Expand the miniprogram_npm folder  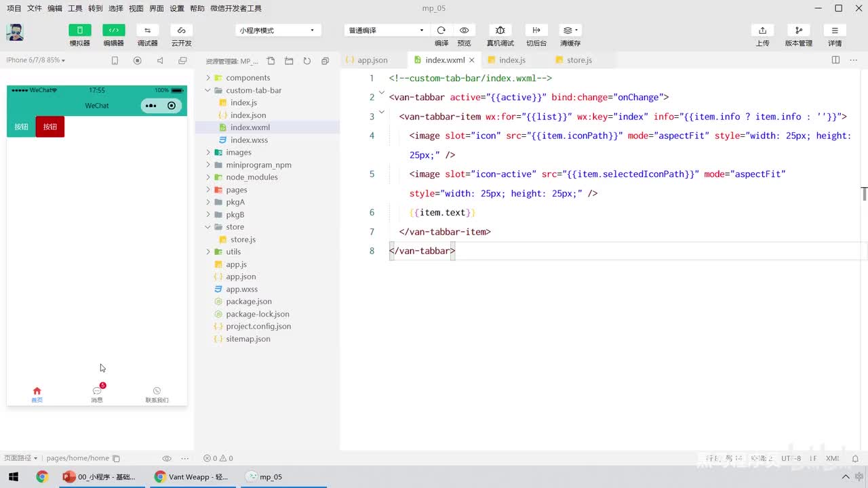click(258, 165)
